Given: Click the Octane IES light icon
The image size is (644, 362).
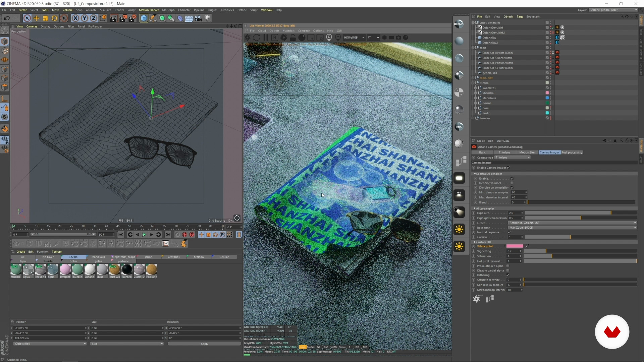Looking at the screenshot, I should 459,195.
